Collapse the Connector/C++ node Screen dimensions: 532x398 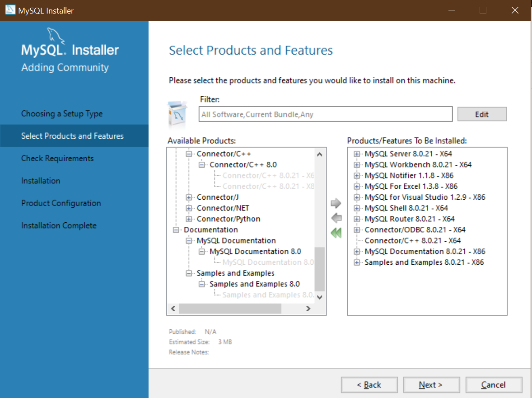[x=189, y=154]
